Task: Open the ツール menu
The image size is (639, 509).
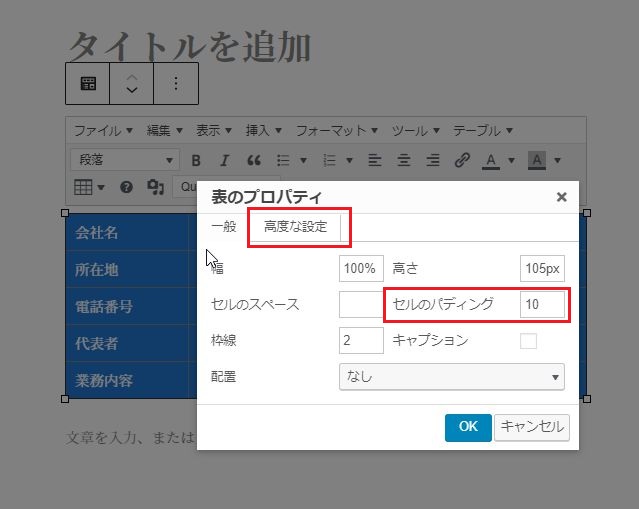Action: pos(416,131)
